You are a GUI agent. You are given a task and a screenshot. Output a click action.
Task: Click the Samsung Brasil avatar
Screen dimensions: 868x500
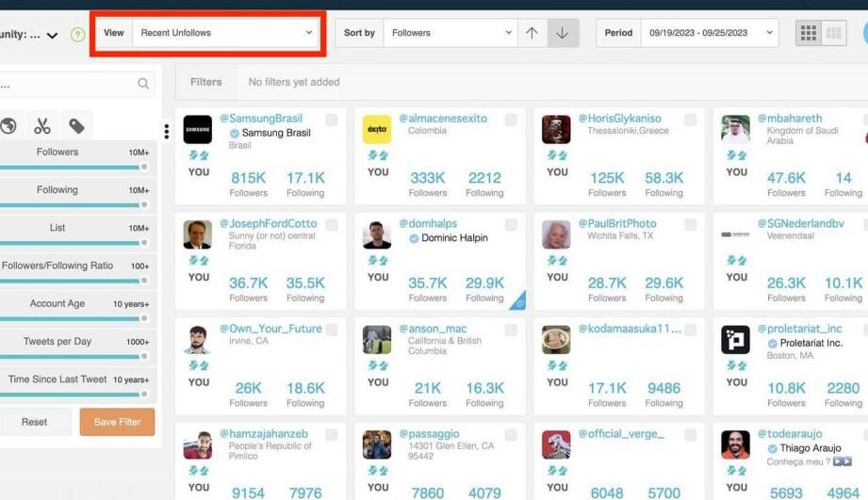pyautogui.click(x=198, y=129)
